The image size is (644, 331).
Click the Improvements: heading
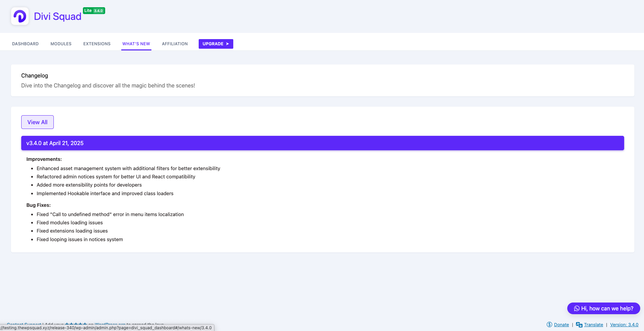tap(44, 159)
